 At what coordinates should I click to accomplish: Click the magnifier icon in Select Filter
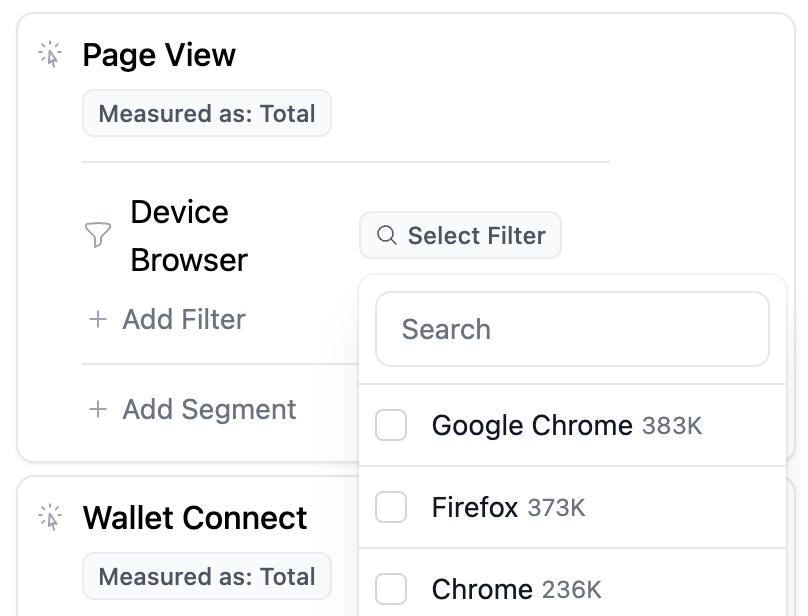pyautogui.click(x=386, y=235)
